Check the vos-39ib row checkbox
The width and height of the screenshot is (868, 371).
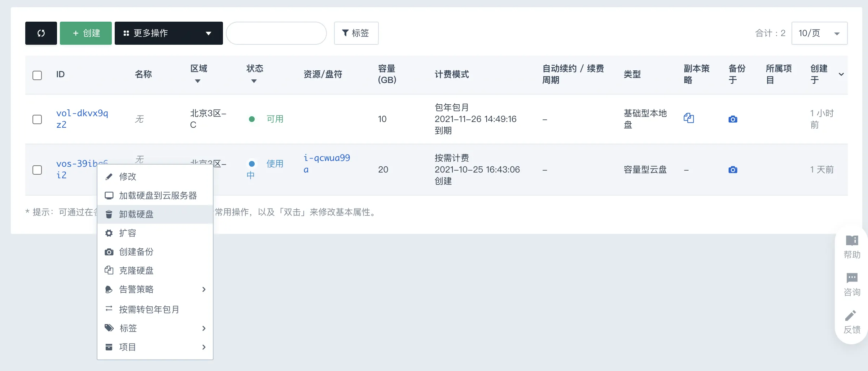tap(37, 170)
